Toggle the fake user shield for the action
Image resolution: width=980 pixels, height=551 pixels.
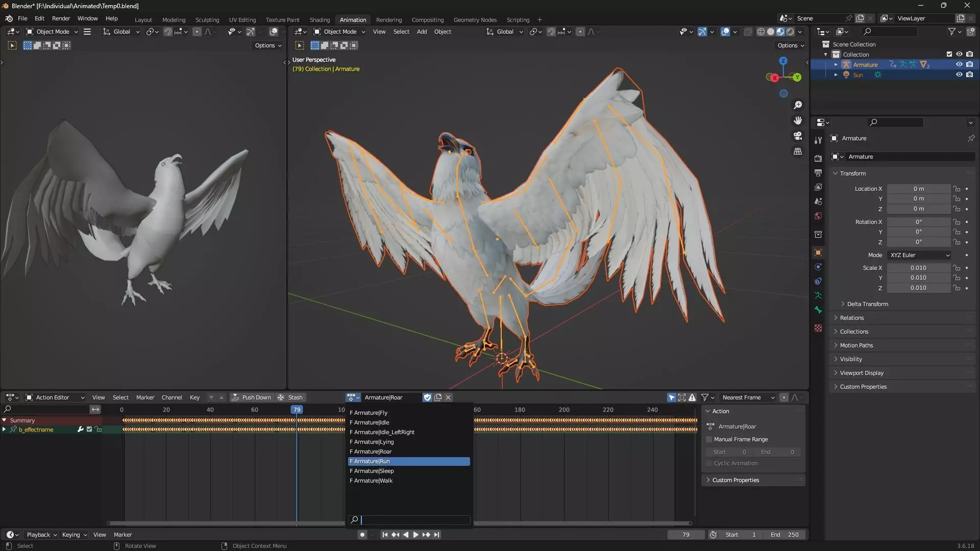[428, 397]
